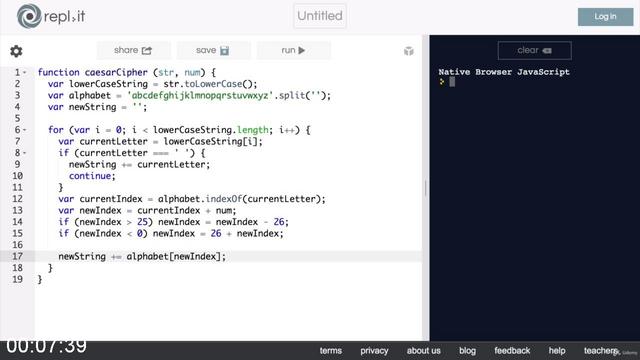This screenshot has width=640, height=360.
Task: Click line number 12 in the gutter
Action: 17,199
